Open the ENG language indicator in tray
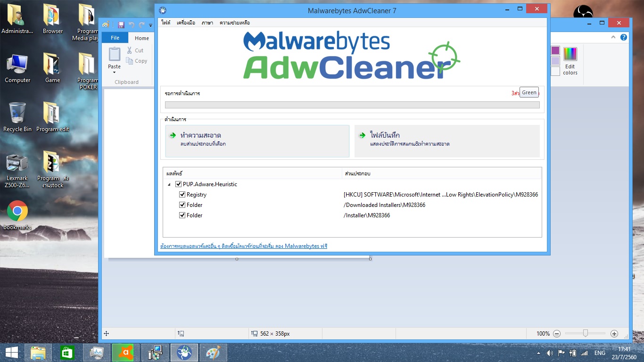This screenshot has height=362, width=644. [600, 353]
